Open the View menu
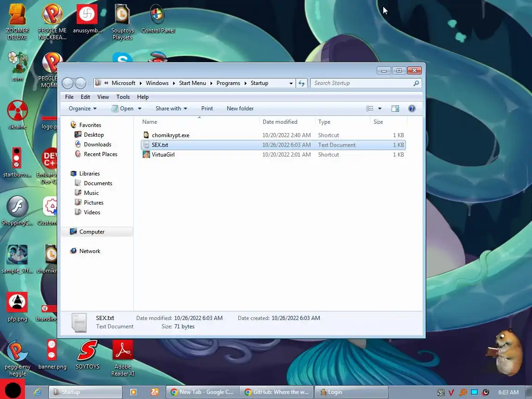The width and height of the screenshot is (532, 399). pyautogui.click(x=103, y=97)
